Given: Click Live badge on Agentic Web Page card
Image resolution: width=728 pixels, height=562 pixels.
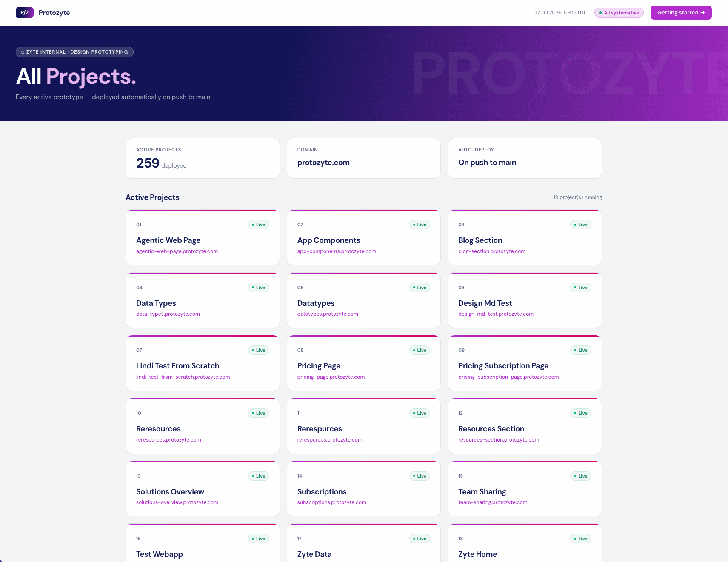Looking at the screenshot, I should [x=259, y=225].
